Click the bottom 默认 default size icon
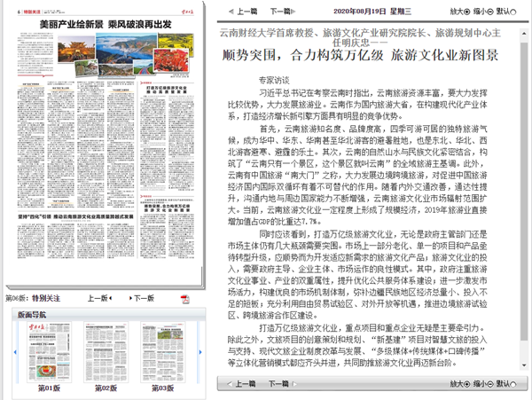 coord(513,384)
